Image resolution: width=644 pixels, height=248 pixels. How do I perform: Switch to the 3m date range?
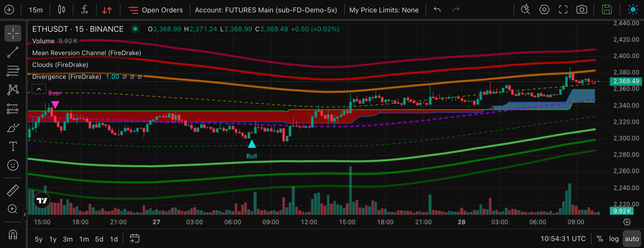pyautogui.click(x=68, y=239)
